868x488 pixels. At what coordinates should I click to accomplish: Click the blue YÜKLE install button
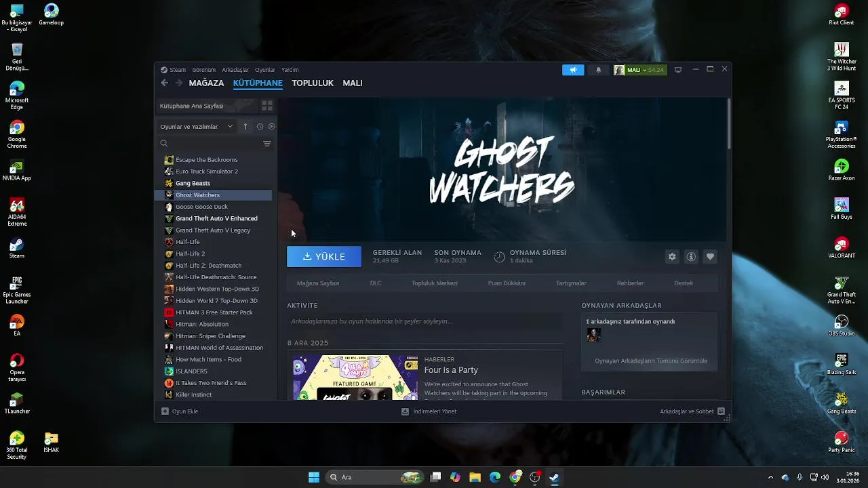[x=324, y=257]
